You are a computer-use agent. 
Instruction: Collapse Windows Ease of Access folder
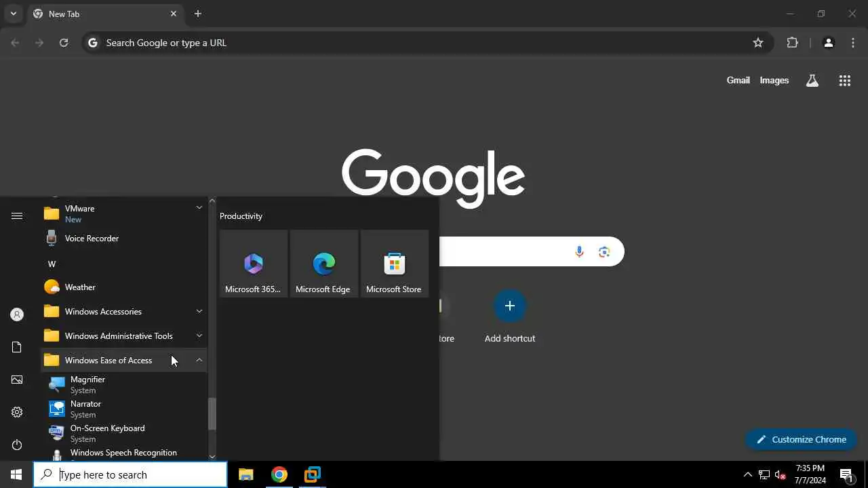[124, 361]
